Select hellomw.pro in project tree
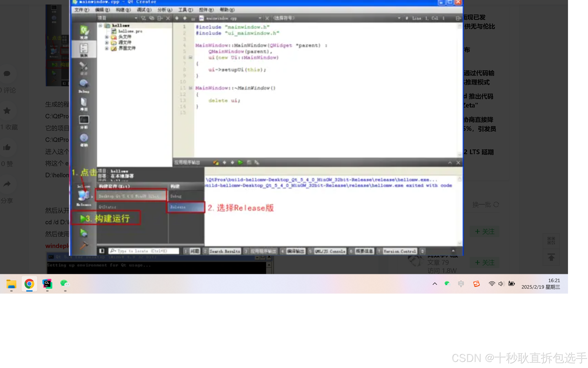 (x=130, y=31)
